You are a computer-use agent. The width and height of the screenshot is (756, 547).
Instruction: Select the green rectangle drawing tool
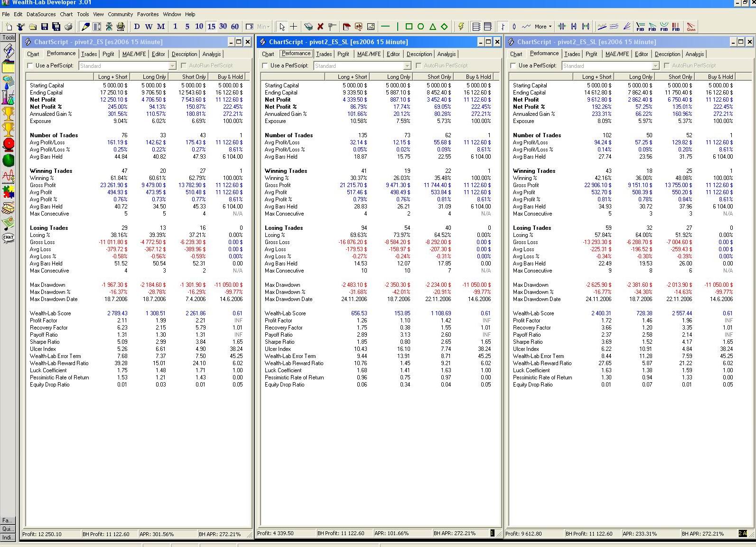click(x=409, y=27)
